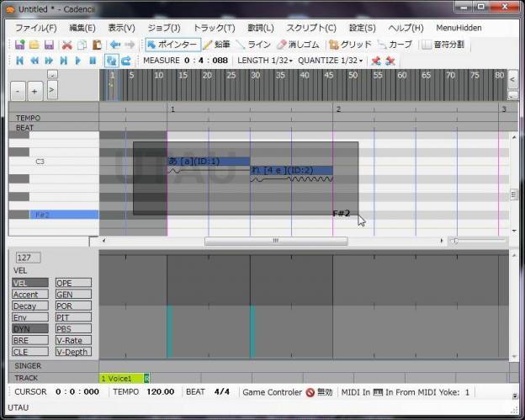Select the Env control curve
525x420 pixels.
[30, 317]
